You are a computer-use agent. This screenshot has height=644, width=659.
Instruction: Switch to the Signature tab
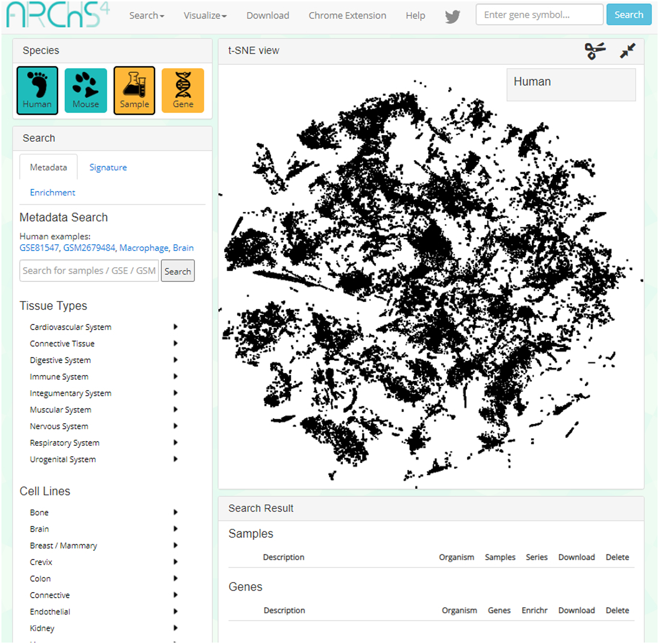[108, 167]
